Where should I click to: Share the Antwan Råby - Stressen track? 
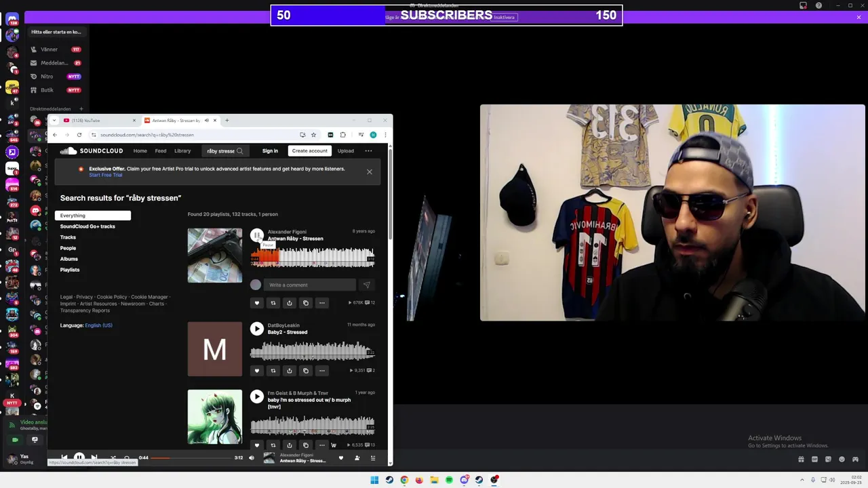click(289, 303)
